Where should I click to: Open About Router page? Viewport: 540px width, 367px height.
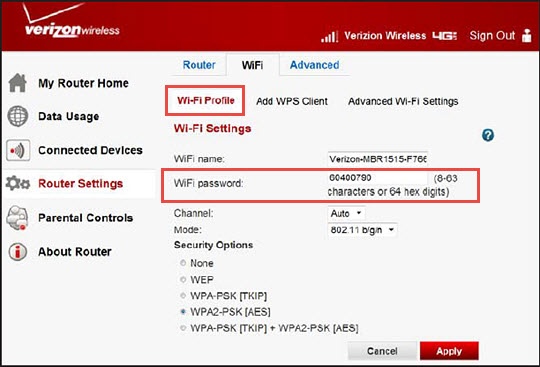click(75, 252)
